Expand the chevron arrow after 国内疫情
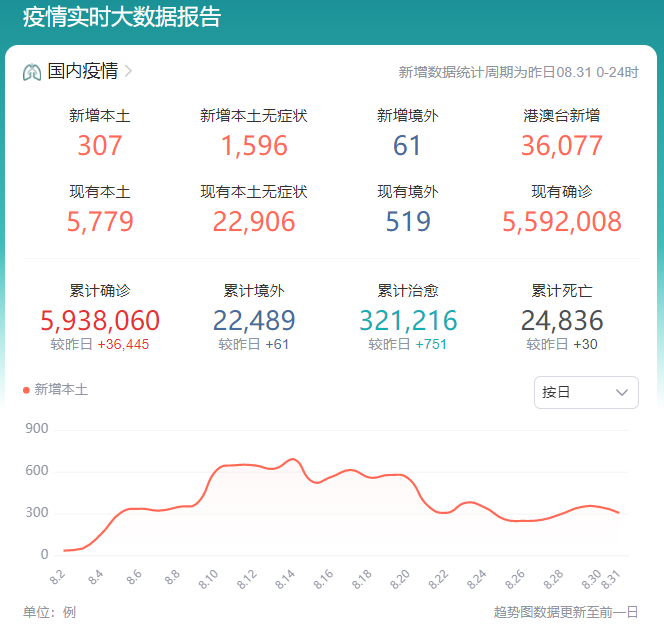 click(x=128, y=71)
